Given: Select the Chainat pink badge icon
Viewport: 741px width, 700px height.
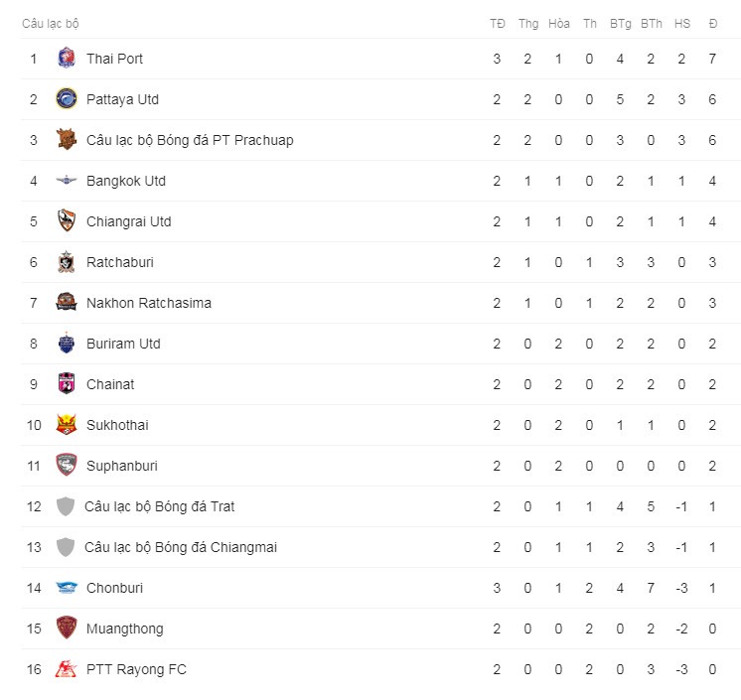Looking at the screenshot, I should pos(67,383).
